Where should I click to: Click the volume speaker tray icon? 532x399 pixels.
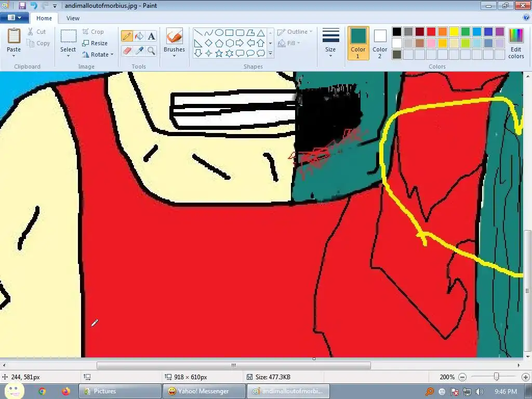(x=480, y=392)
